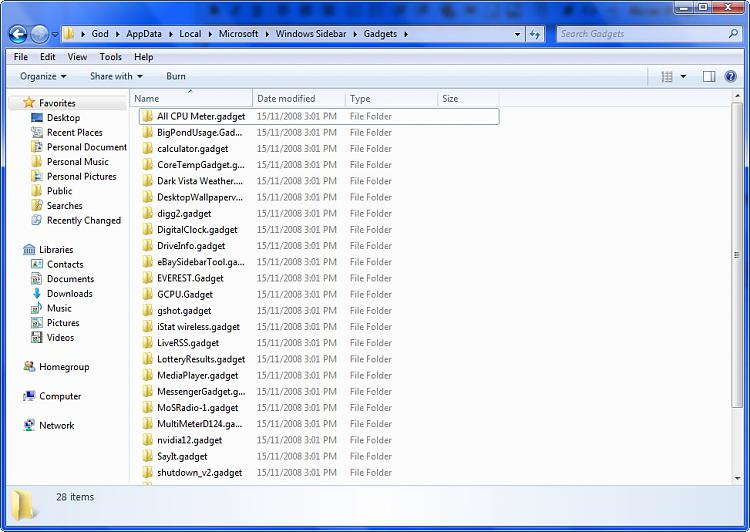The height and width of the screenshot is (532, 750).
Task: Expand the Organize dropdown
Action: [43, 77]
